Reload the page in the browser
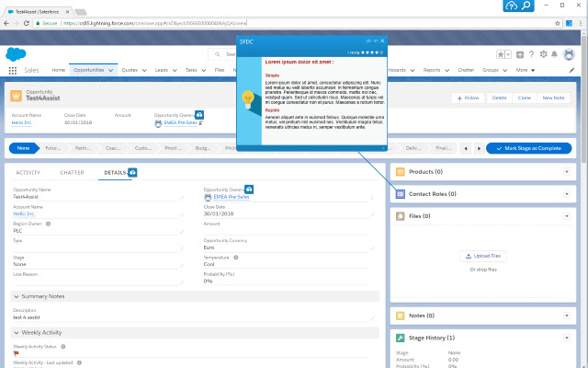This screenshot has width=588, height=368. (x=27, y=23)
